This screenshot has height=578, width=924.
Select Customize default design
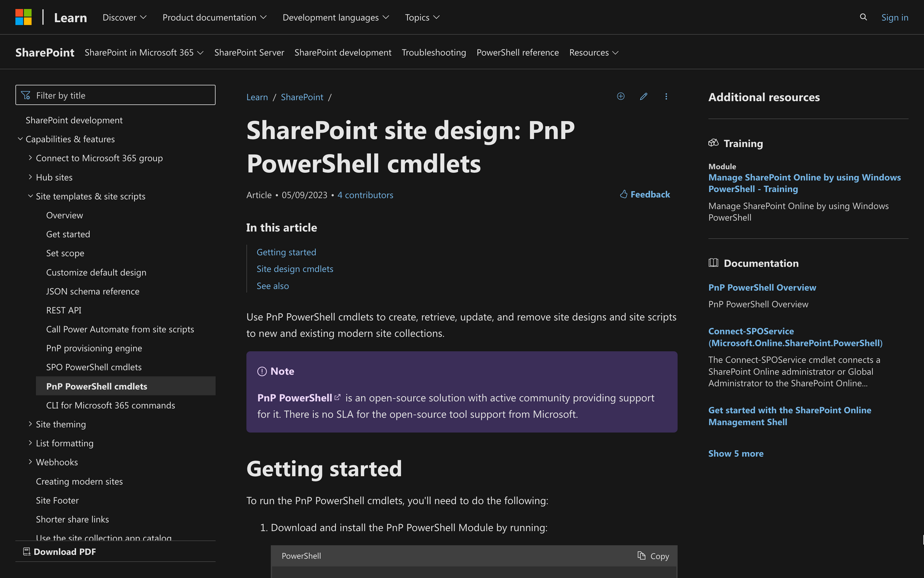click(x=96, y=272)
